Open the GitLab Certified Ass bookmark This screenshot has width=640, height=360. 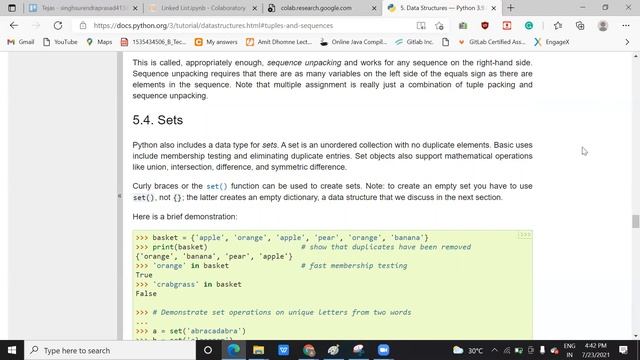point(492,42)
